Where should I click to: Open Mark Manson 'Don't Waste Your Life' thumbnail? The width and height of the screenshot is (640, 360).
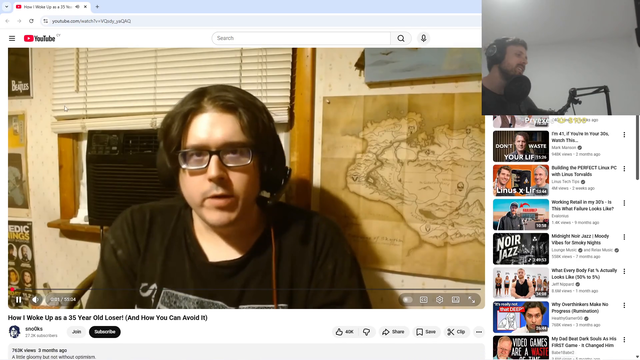tap(521, 147)
